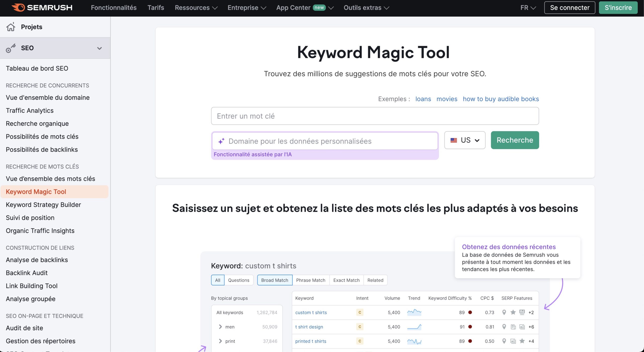Open Tableau de bord SEO
The height and width of the screenshot is (352, 644).
[x=37, y=68]
